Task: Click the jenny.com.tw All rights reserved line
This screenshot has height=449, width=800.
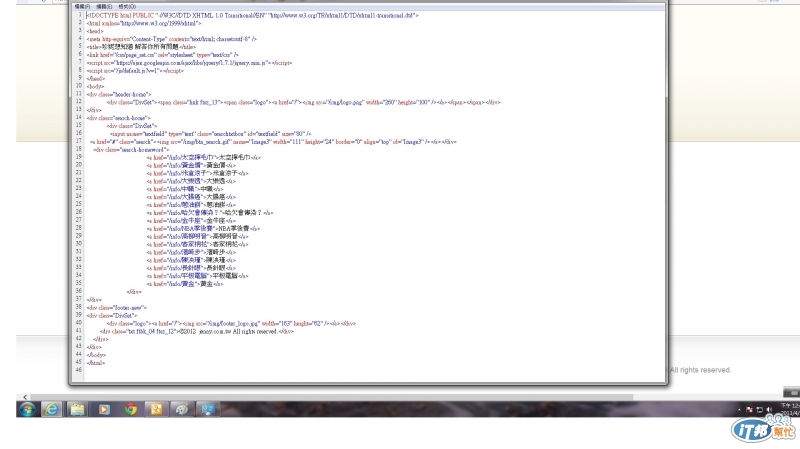Action: (197, 331)
